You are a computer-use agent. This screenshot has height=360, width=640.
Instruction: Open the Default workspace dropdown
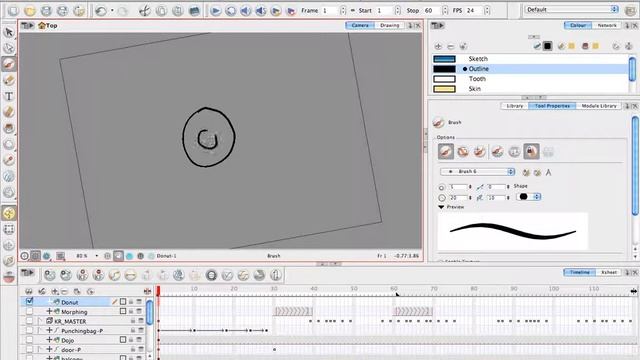pyautogui.click(x=571, y=9)
